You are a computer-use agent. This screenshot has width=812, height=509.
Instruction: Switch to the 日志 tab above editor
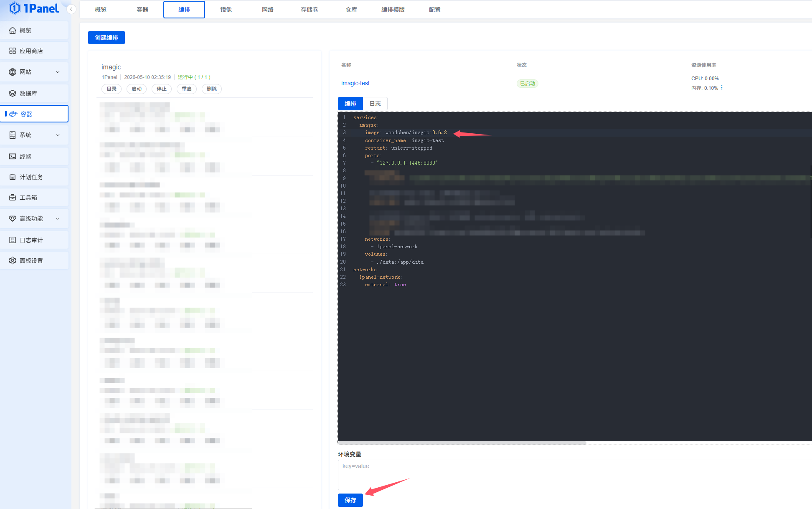pos(375,104)
